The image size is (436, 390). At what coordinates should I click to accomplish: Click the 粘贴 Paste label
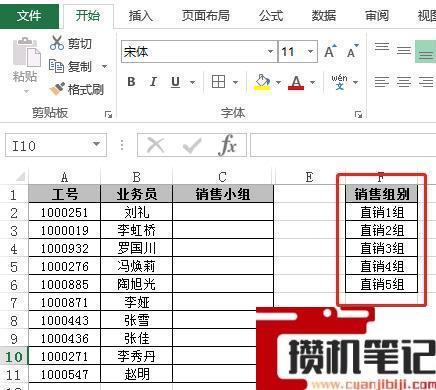(x=25, y=76)
